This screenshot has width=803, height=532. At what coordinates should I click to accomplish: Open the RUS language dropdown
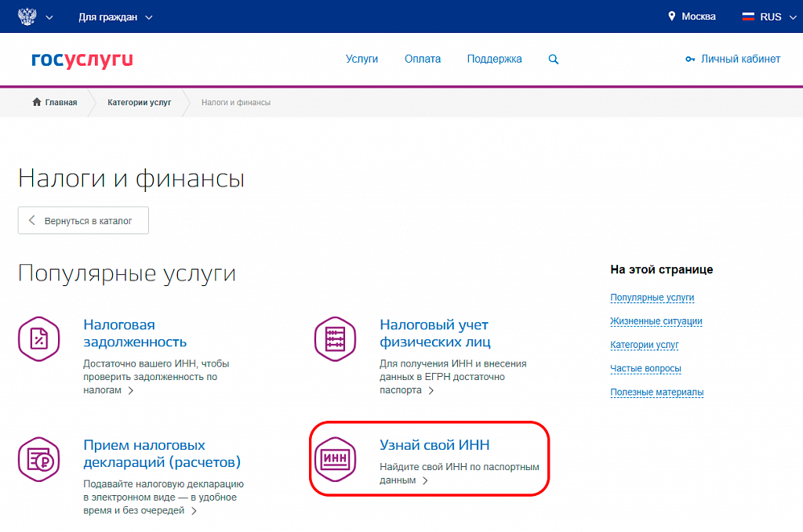click(x=777, y=17)
